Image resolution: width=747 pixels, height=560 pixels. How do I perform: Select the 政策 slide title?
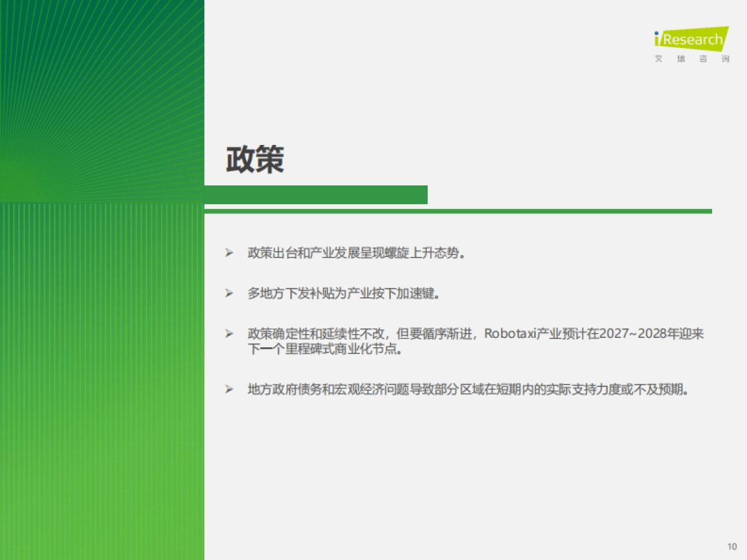255,160
